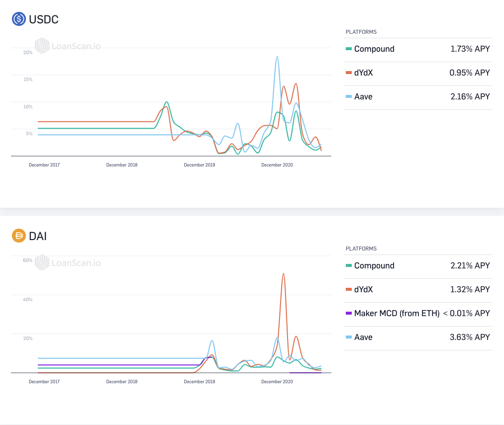Screen dimensions: 504x425
Task: Click Maker MCD purple swatch in DAI platforms
Action: point(349,313)
